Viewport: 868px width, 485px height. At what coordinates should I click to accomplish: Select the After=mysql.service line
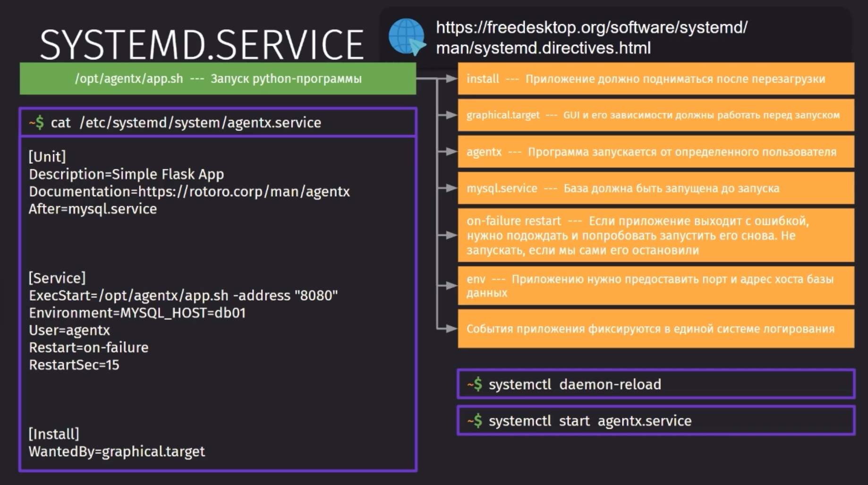click(x=93, y=209)
